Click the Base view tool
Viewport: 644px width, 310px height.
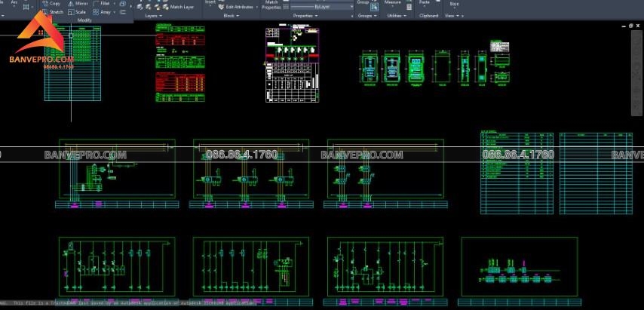454,4
